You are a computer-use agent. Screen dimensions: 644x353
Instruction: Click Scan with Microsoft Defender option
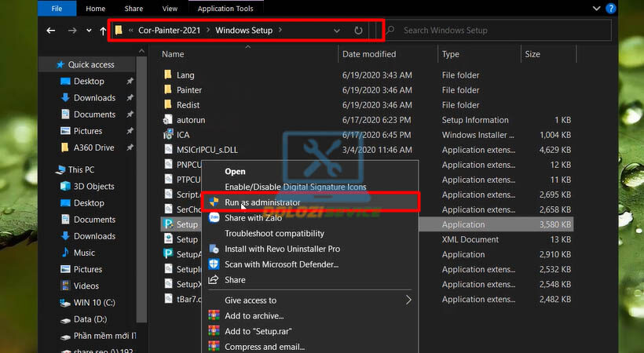[281, 264]
